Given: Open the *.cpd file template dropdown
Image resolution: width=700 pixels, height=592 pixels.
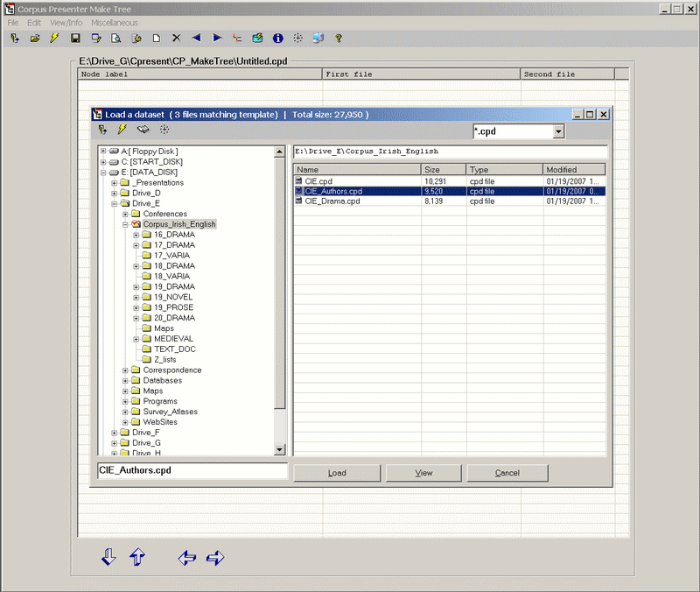Looking at the screenshot, I should click(x=558, y=132).
